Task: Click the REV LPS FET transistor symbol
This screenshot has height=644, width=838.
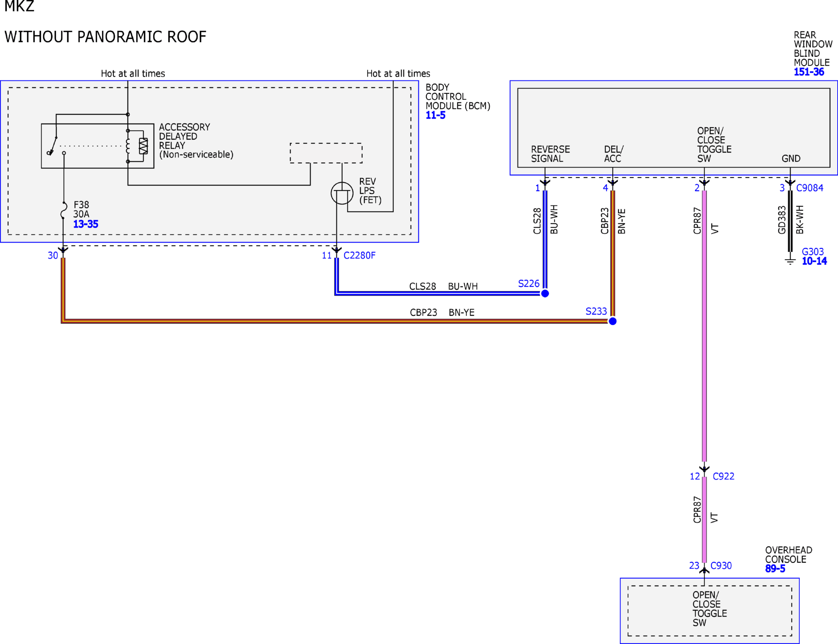Action: coord(341,193)
